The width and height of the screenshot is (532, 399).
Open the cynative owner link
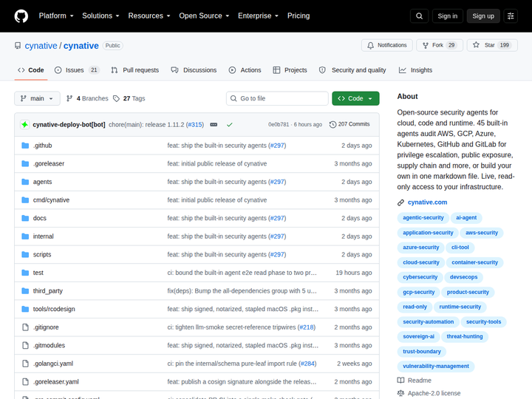pos(41,46)
